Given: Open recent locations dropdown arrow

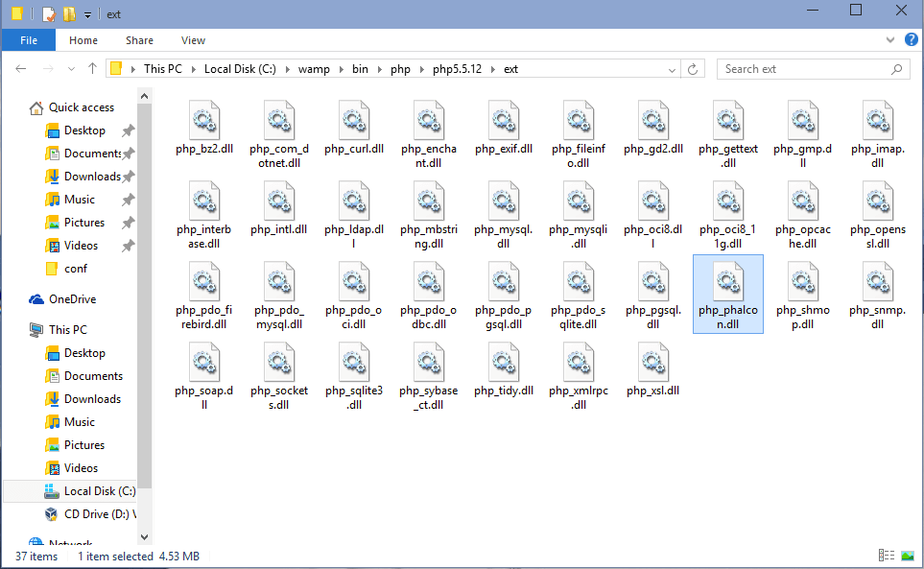Looking at the screenshot, I should pos(71,69).
